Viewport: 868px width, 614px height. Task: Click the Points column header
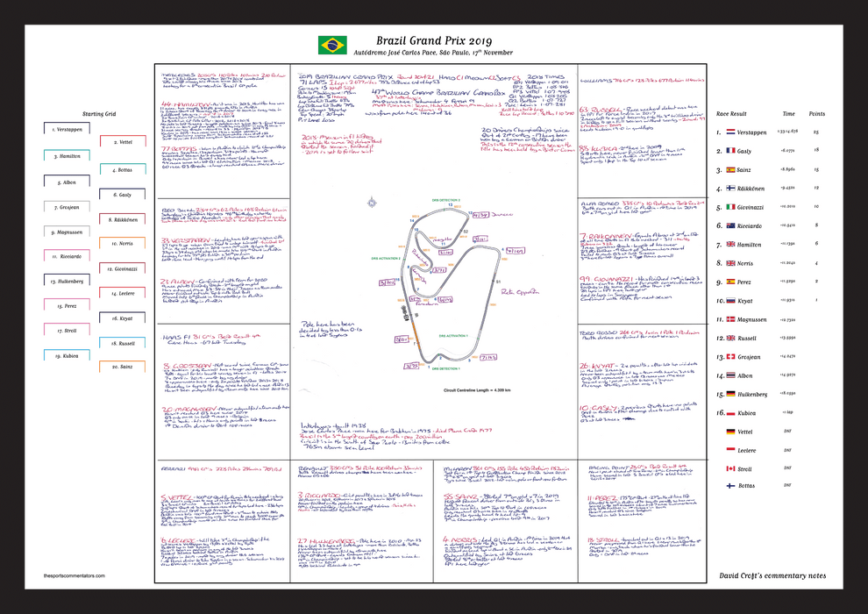[x=816, y=114]
